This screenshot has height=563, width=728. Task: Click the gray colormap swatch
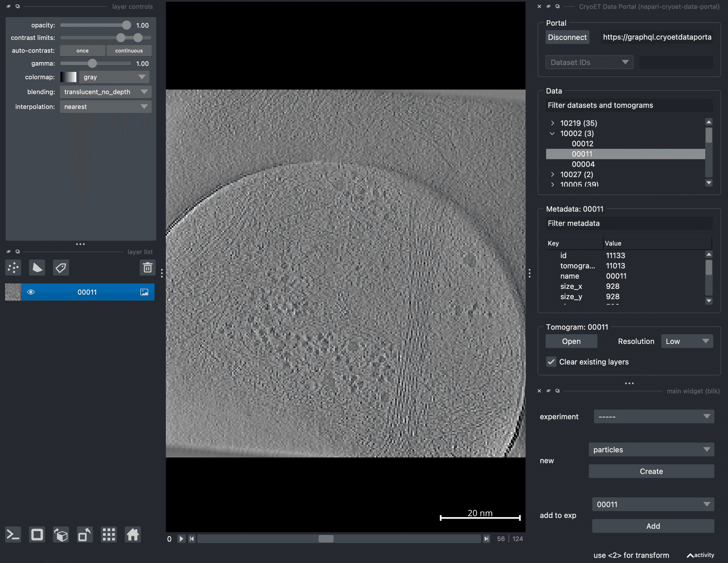click(69, 77)
